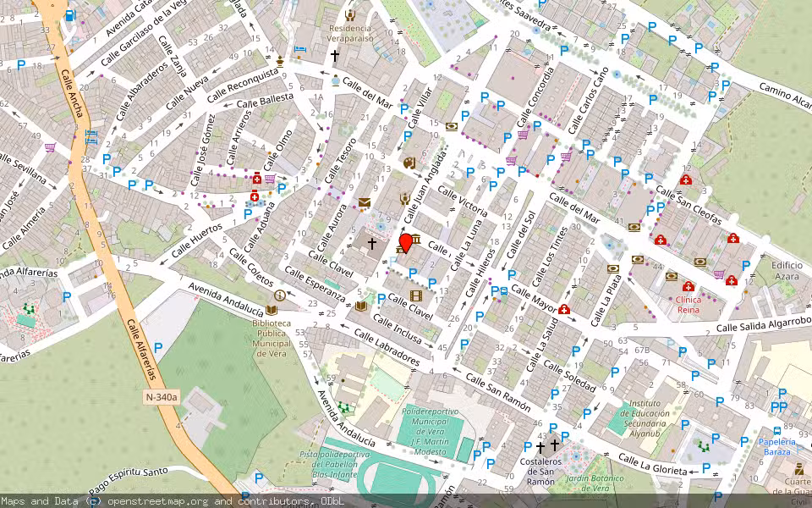The image size is (812, 508).
Task: Click the 'Calle La Glorieta' street label
Action: [652, 464]
